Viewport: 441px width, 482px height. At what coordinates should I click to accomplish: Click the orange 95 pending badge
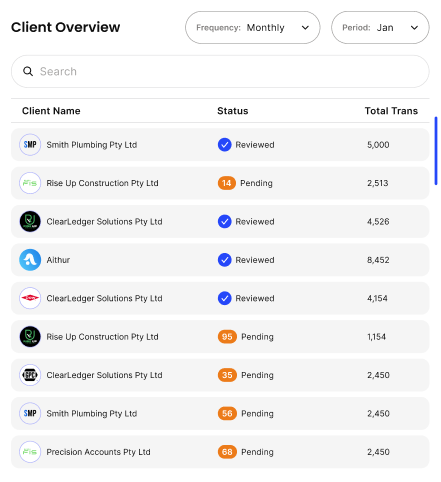227,337
